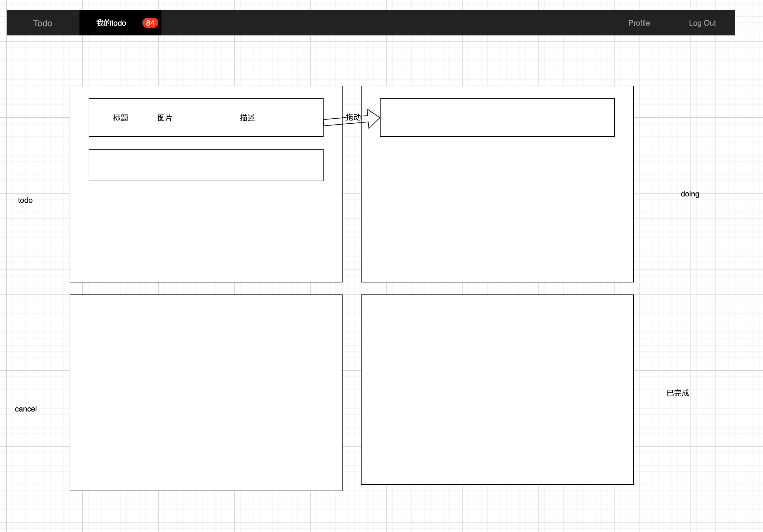Select the empty second card in todo panel
Image resolution: width=763 pixels, height=532 pixels.
point(206,165)
